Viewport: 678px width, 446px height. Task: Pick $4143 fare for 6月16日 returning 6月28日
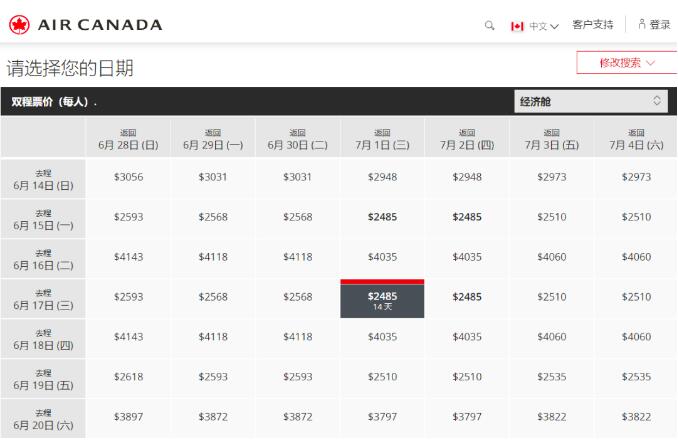tap(128, 257)
